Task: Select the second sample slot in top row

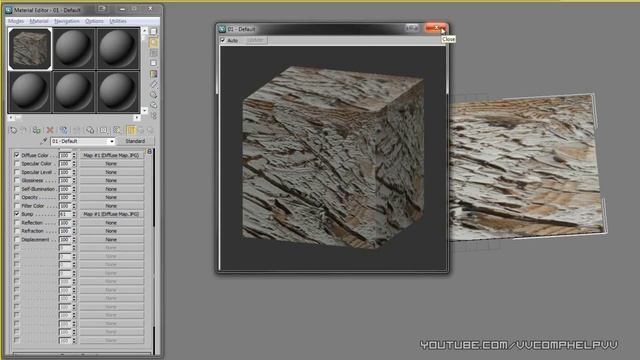Action: 74,49
